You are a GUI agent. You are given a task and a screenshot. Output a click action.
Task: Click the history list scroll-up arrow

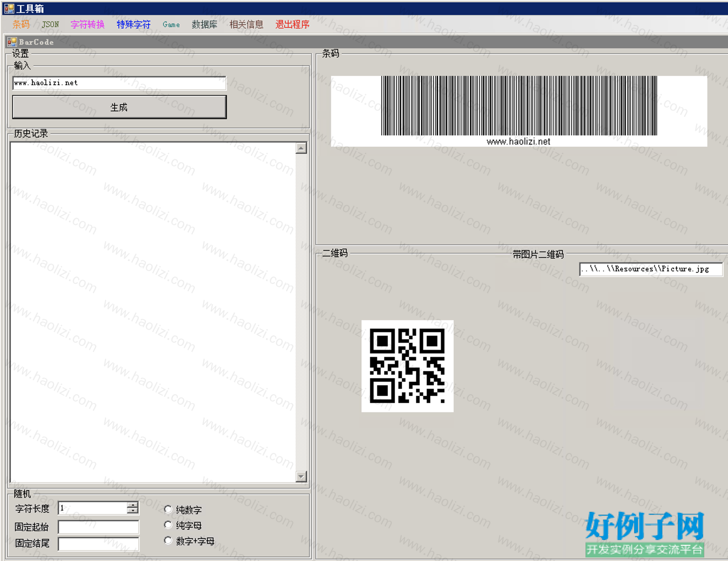click(x=301, y=148)
